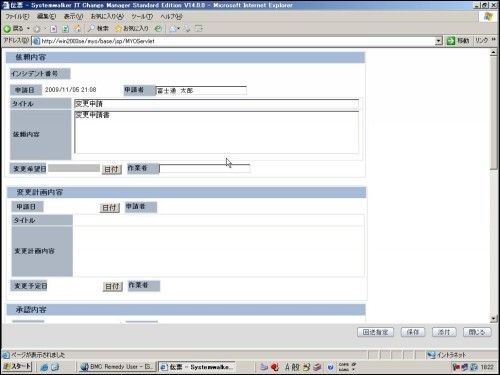Click the 閉じる close button
This screenshot has height=375, width=500.
[x=477, y=332]
